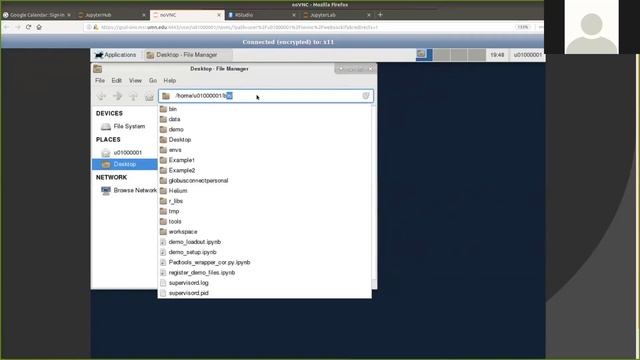
Task: Click the u01000001 user button in panel
Action: coord(527,55)
